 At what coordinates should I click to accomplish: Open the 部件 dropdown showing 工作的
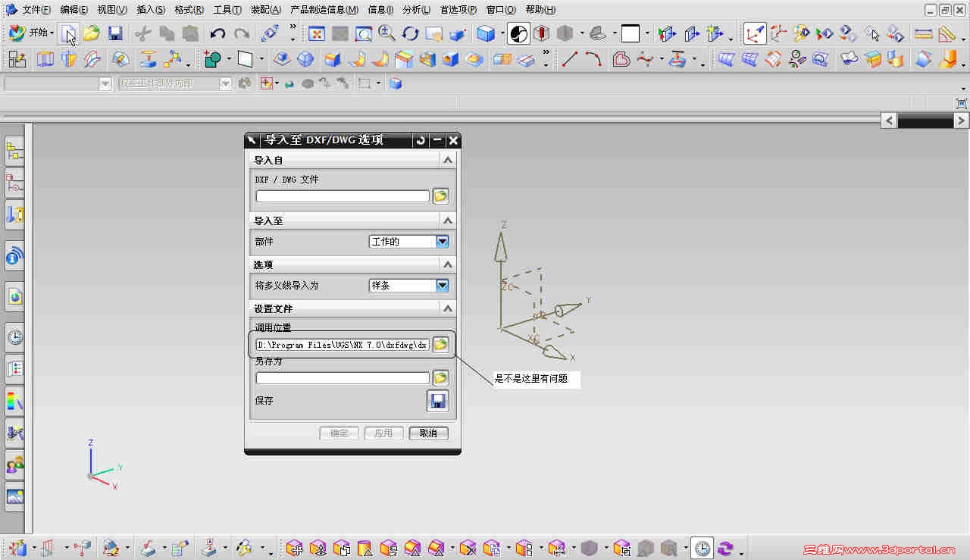pyautogui.click(x=443, y=242)
